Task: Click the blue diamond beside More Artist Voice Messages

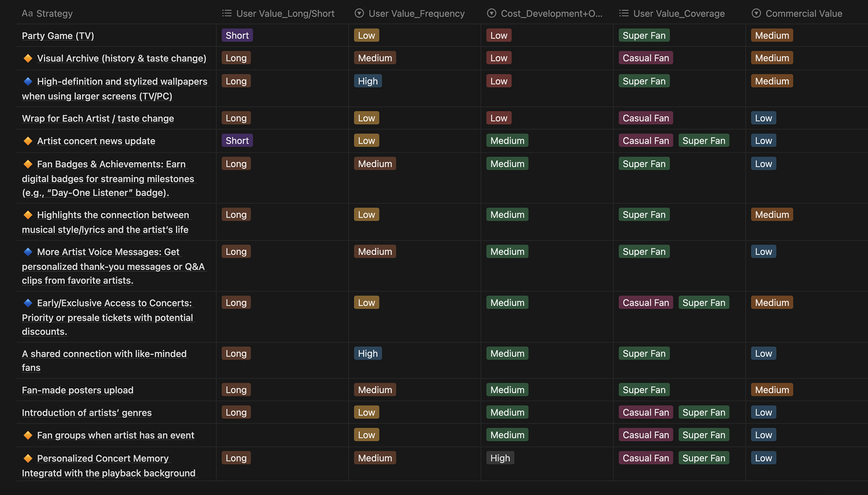Action: tap(28, 252)
